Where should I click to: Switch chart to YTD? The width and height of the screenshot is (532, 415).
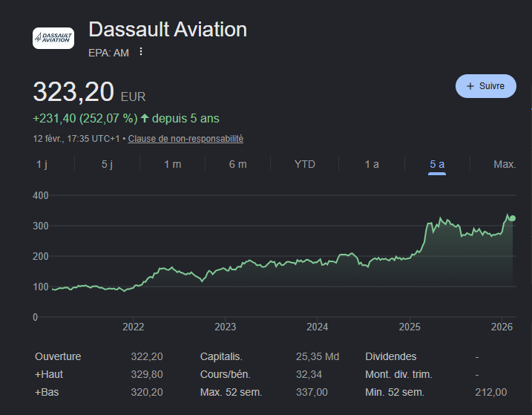(305, 164)
